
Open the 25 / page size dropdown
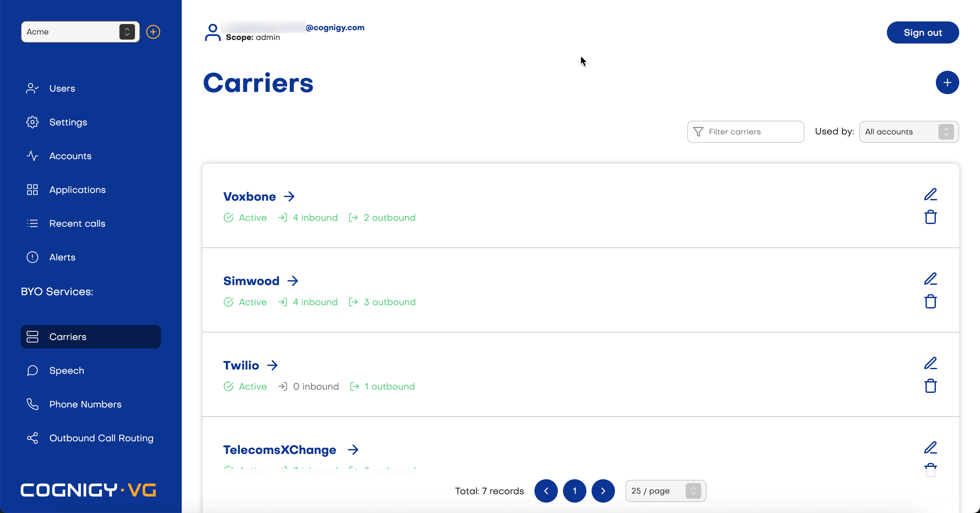tap(665, 491)
